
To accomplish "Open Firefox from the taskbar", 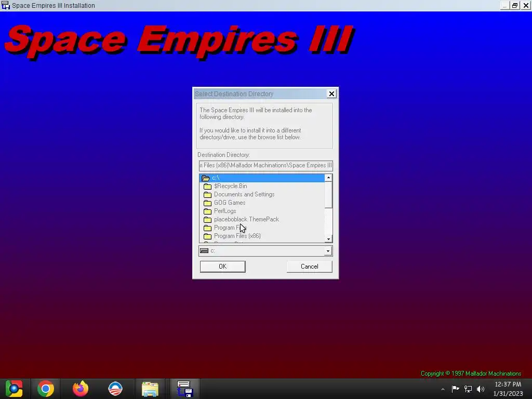I will 81,389.
